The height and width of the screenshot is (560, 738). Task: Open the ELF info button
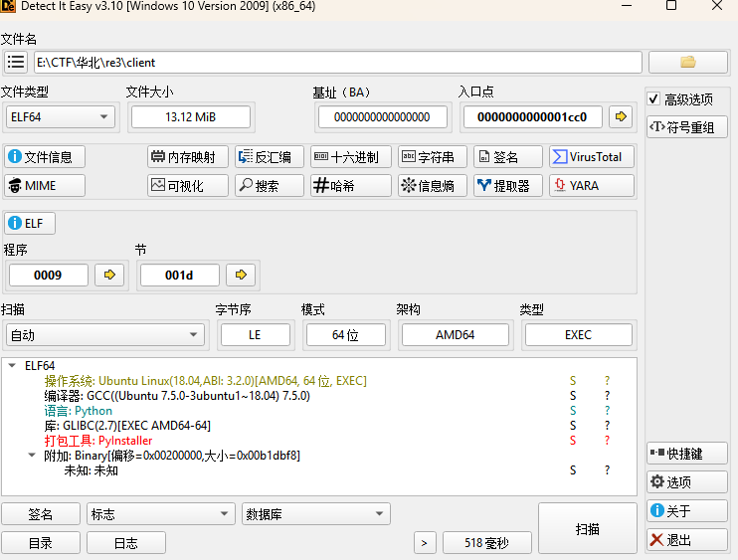point(30,223)
